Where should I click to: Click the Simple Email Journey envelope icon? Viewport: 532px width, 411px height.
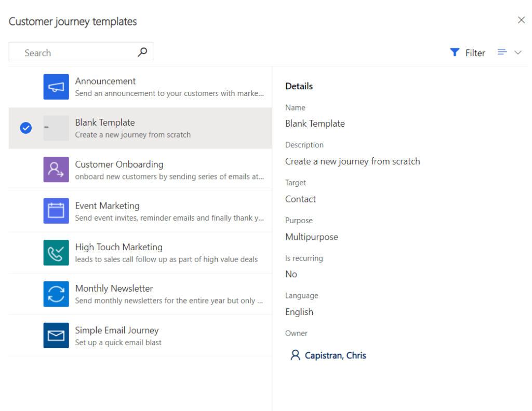click(56, 335)
